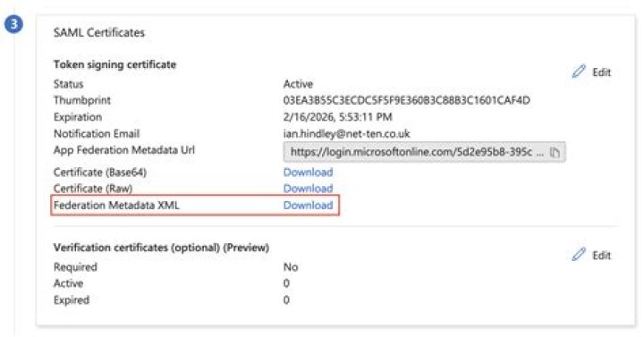Image resolution: width=644 pixels, height=337 pixels.
Task: Edit the Token signing certificate
Action: [591, 72]
